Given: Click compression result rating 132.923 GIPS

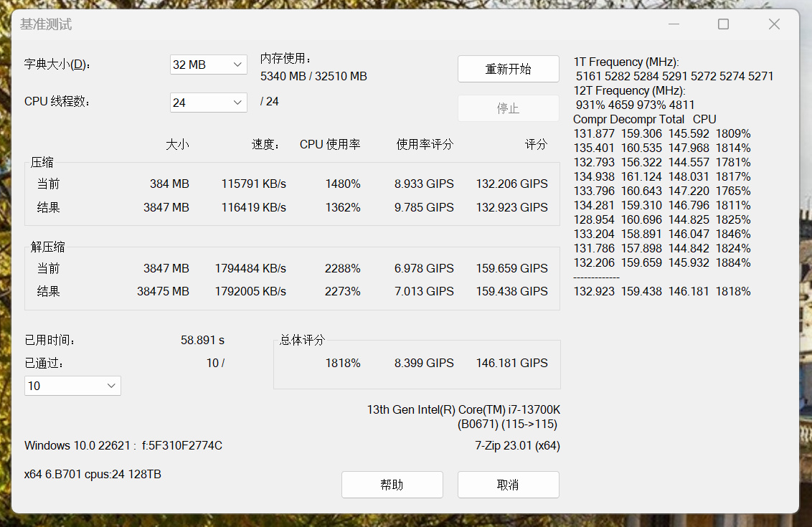Looking at the screenshot, I should (x=511, y=208).
